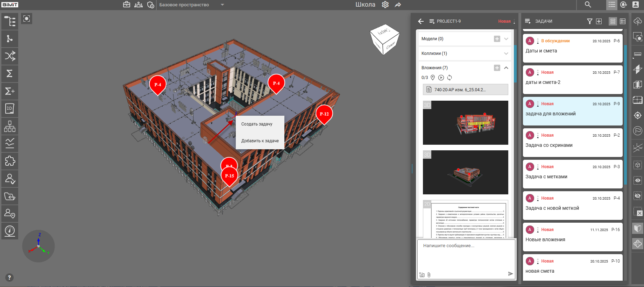Image resolution: width=644 pixels, height=287 pixels.
Task: Click the 2D drawing view icon
Action: point(10,109)
